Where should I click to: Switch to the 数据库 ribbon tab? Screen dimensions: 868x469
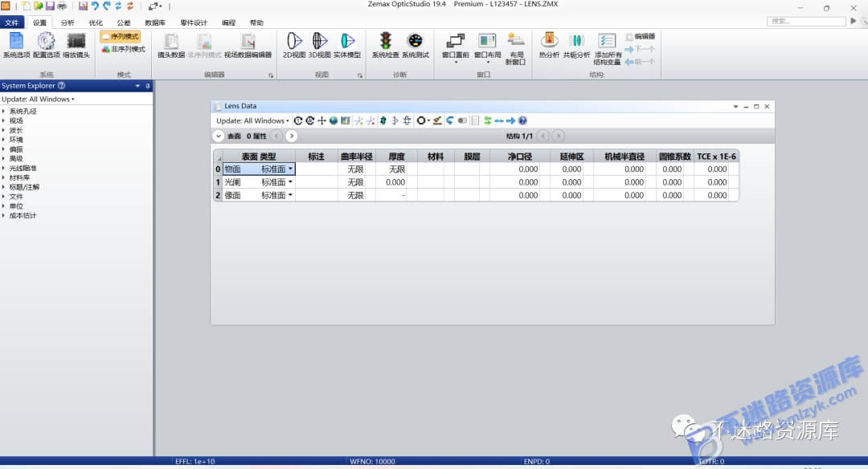coord(155,22)
